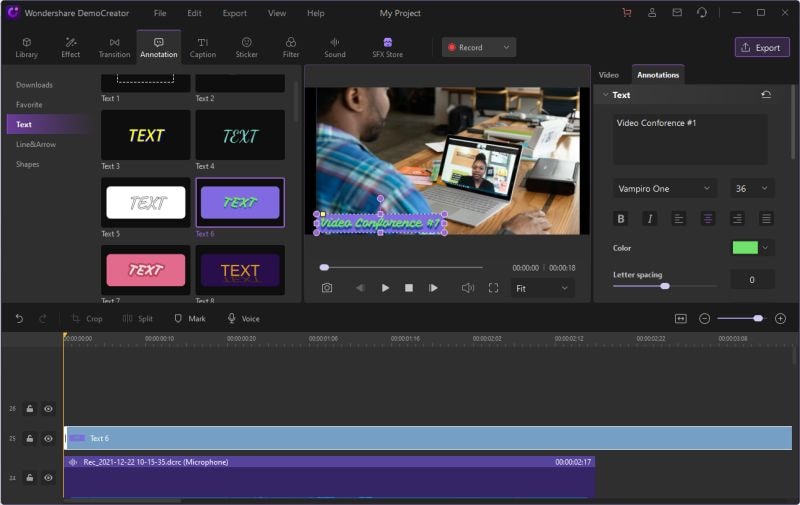Image resolution: width=800 pixels, height=505 pixels.
Task: Switch to the Video properties tab
Action: click(x=609, y=75)
